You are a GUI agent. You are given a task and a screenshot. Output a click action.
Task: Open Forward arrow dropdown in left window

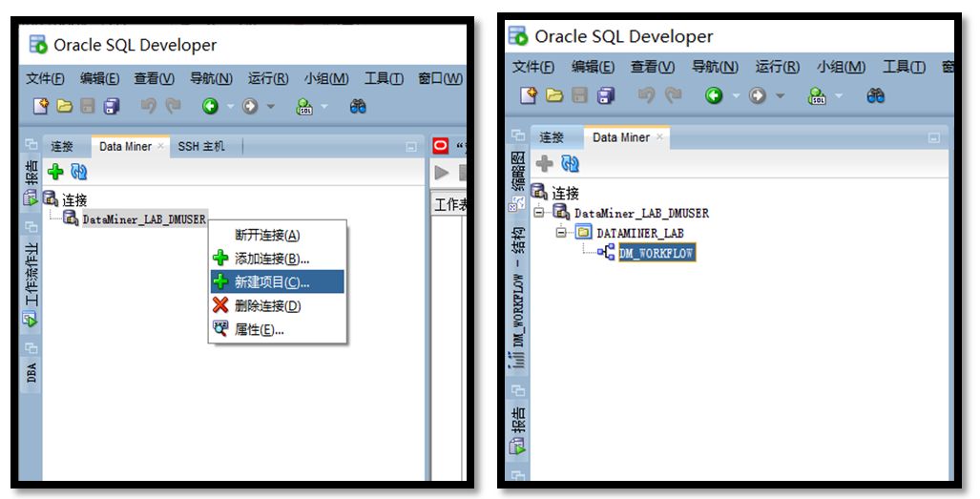[x=271, y=107]
